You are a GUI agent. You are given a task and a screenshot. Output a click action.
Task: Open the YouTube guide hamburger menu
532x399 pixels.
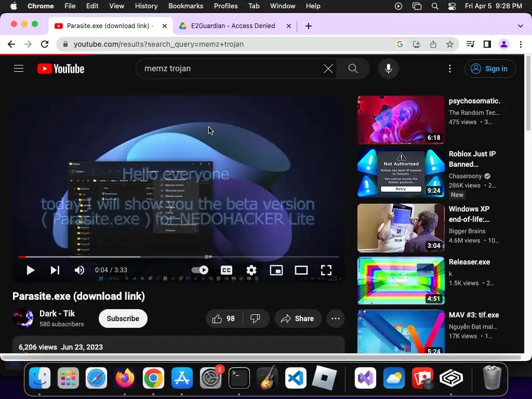[x=19, y=69]
